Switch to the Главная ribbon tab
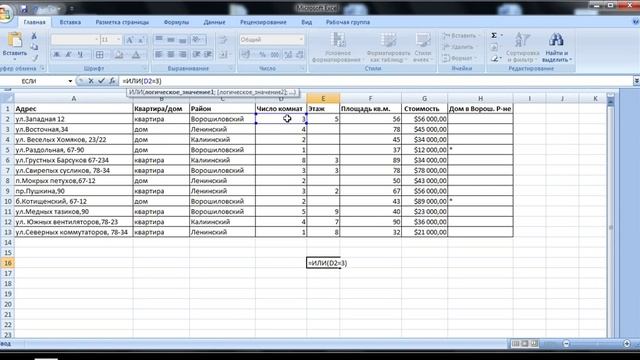The height and width of the screenshot is (360, 640). (35, 22)
